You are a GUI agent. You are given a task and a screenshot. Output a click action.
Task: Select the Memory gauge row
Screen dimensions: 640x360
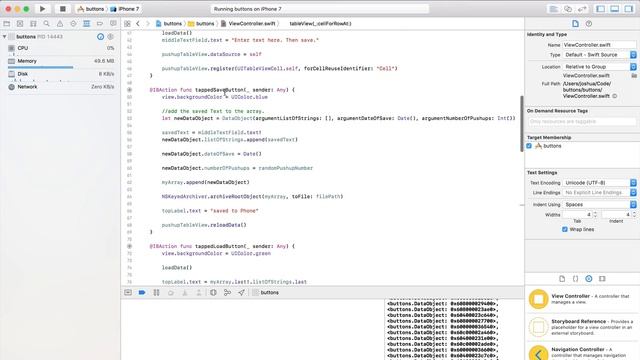coord(60,62)
